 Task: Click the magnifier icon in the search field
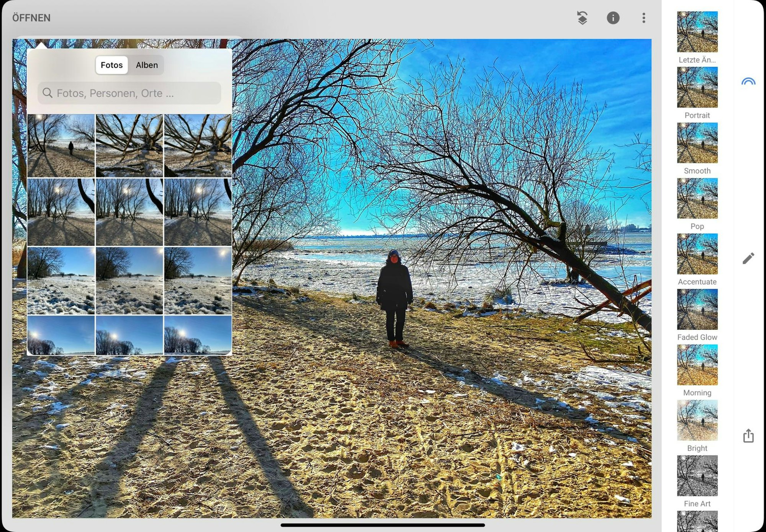[x=47, y=93]
